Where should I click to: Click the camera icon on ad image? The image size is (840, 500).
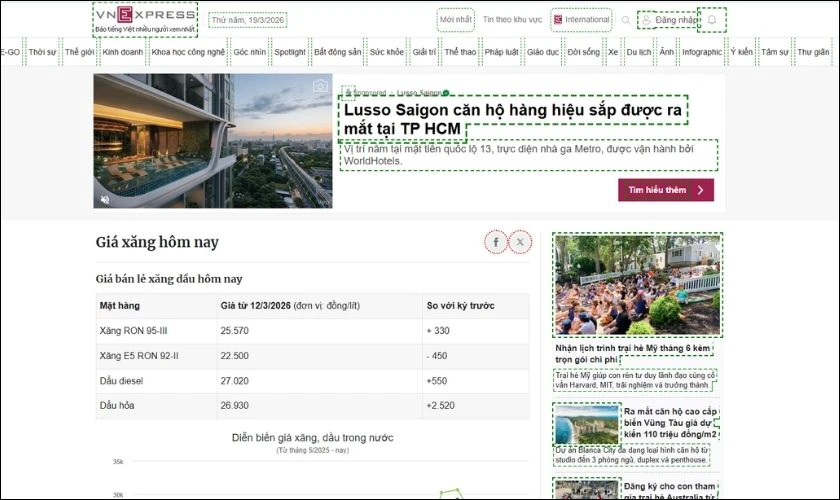click(x=320, y=86)
